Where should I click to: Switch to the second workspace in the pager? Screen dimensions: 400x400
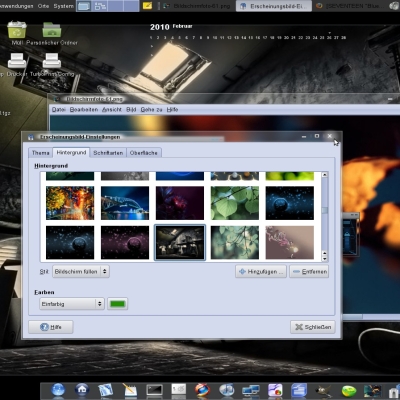pyautogui.click(x=100, y=6)
